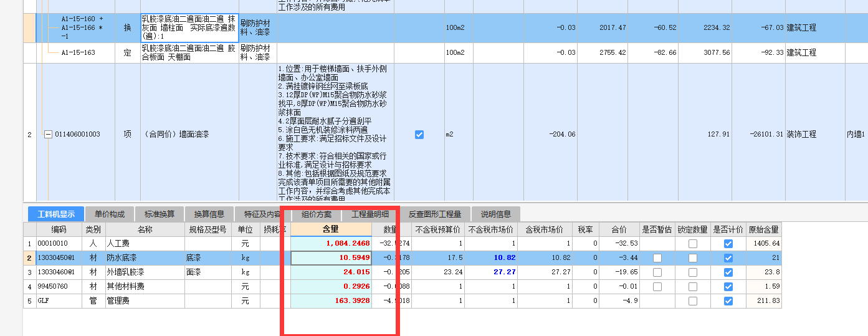This screenshot has height=336, width=868.
Task: Uncheck 是否计价 for 管理费
Action: click(x=728, y=300)
